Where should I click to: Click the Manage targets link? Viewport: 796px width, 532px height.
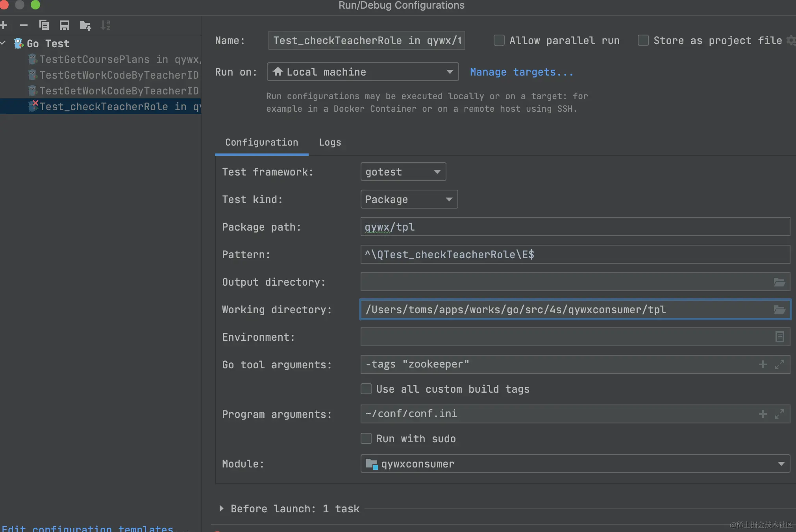tap(521, 72)
